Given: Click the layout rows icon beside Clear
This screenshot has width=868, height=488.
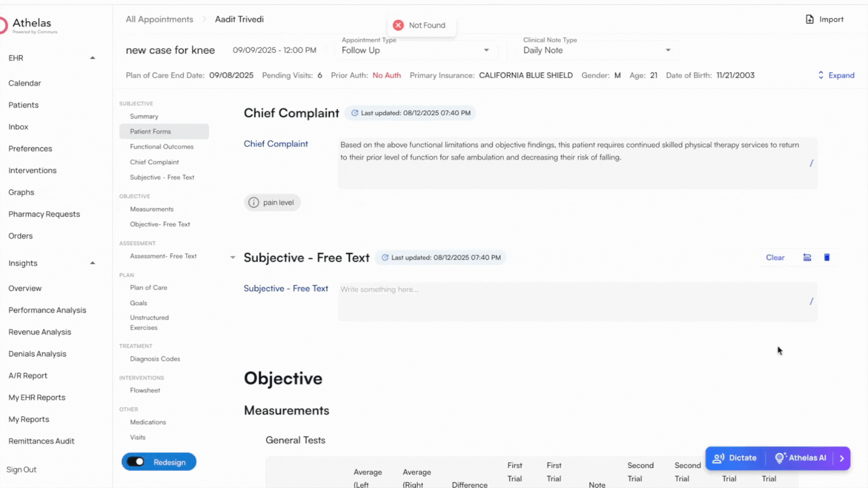Looking at the screenshot, I should point(807,258).
